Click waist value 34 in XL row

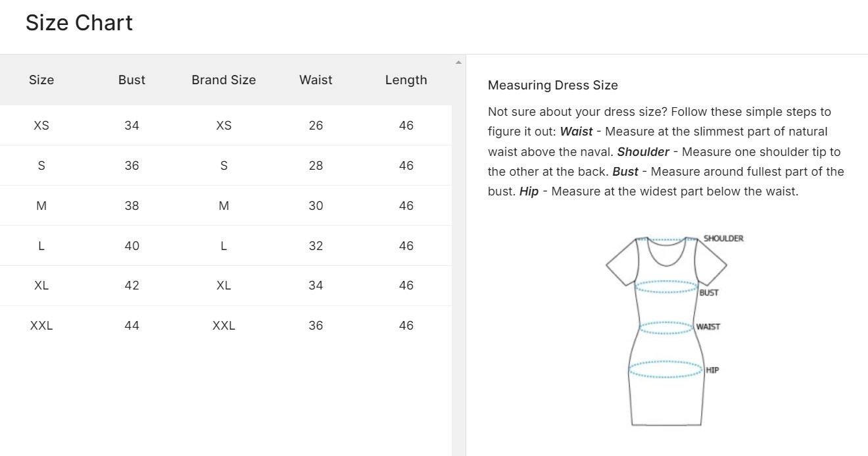coord(316,285)
